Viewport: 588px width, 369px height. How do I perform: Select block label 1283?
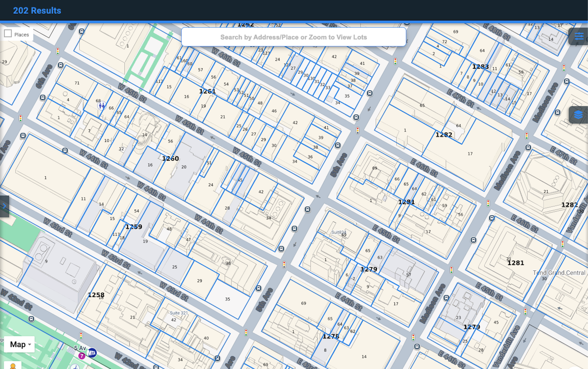click(480, 66)
